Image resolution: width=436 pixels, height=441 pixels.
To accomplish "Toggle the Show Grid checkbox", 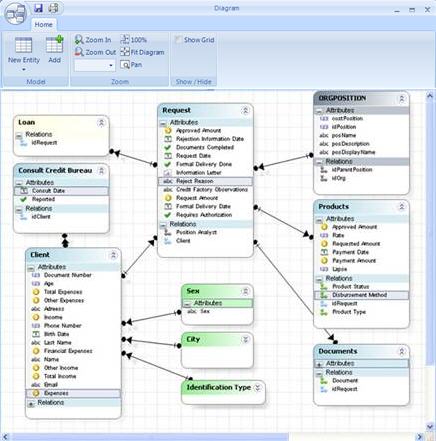I will [179, 40].
